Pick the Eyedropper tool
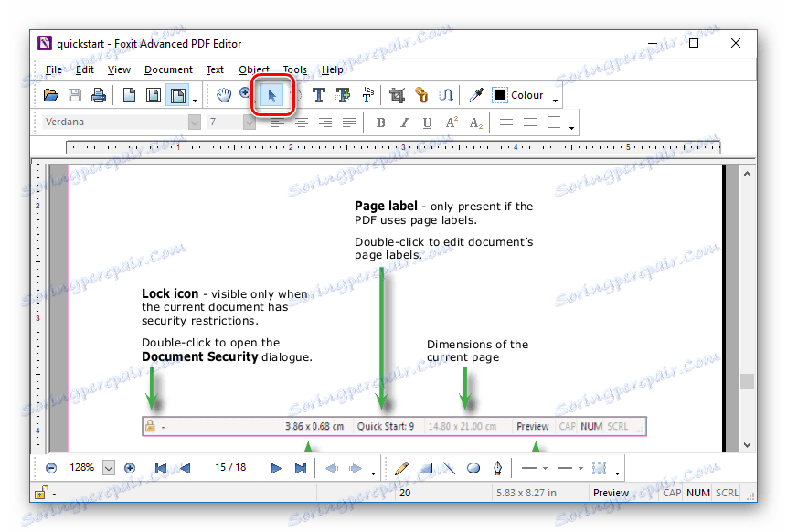787x532 pixels. (x=476, y=95)
